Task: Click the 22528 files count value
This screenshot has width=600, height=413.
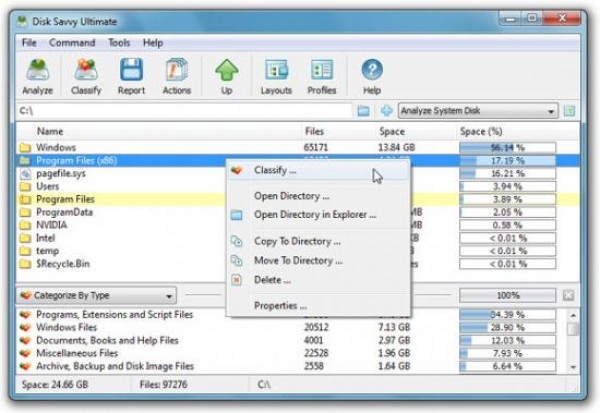Action: click(x=316, y=353)
